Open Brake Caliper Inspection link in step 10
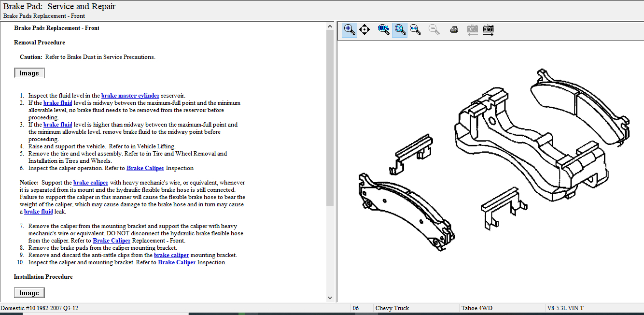 point(177,262)
